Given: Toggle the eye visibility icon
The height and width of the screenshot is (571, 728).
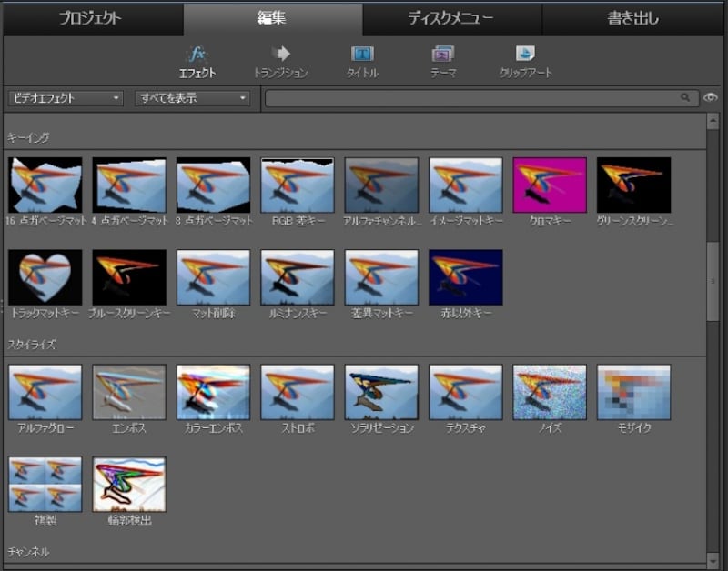Looking at the screenshot, I should pos(711,98).
